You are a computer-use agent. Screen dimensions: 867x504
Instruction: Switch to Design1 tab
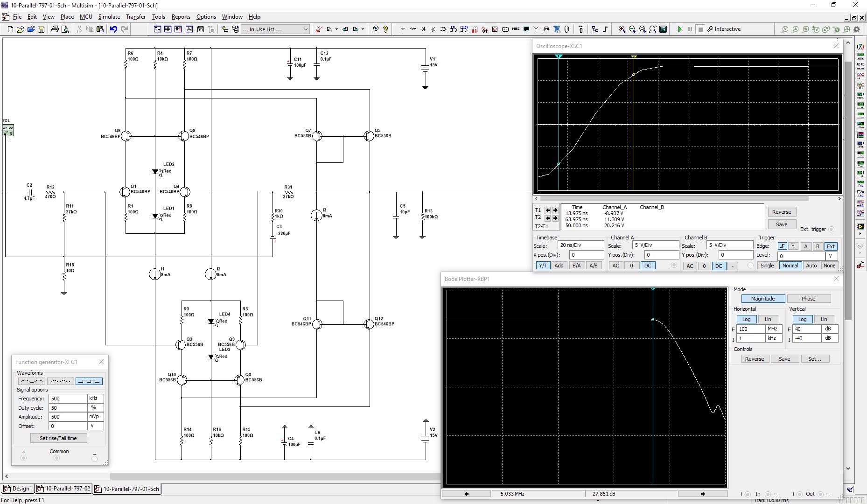pyautogui.click(x=18, y=489)
